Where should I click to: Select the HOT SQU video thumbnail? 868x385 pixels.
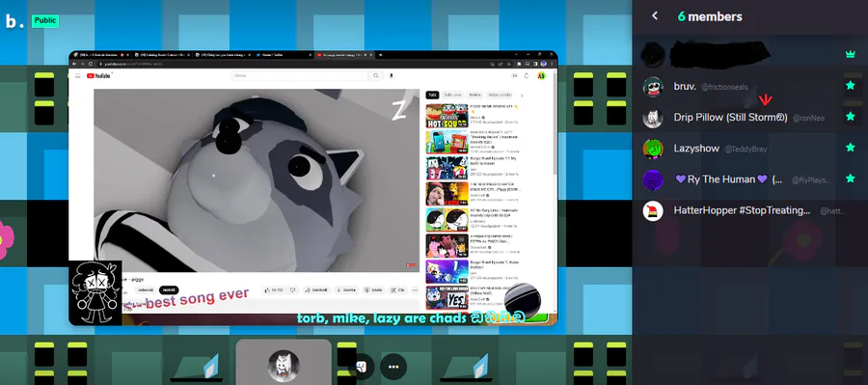pos(447,116)
